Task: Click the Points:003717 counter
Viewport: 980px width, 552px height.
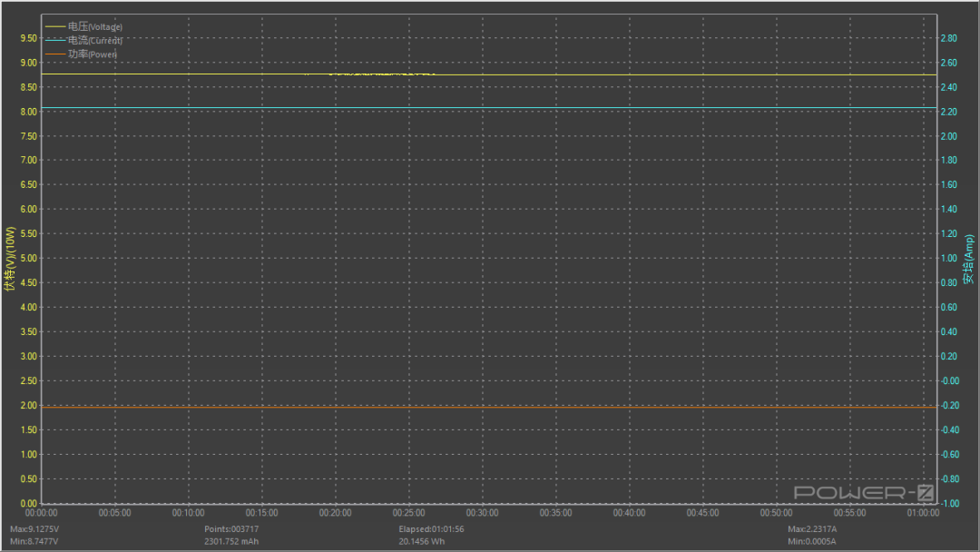Action: [231, 529]
